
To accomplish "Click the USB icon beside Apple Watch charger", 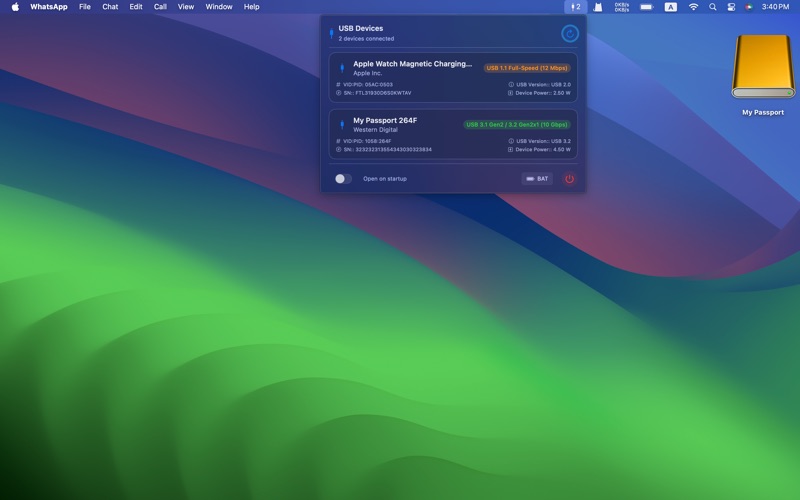I will click(342, 68).
